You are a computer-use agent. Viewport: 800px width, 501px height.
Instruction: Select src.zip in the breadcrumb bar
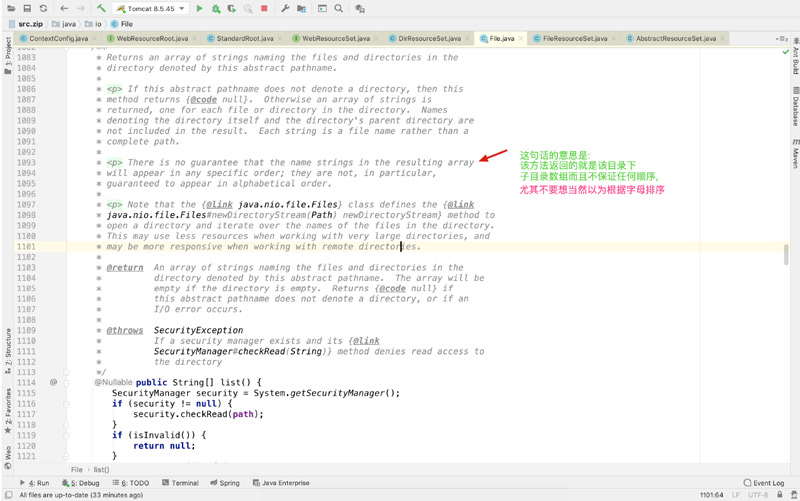(26, 24)
